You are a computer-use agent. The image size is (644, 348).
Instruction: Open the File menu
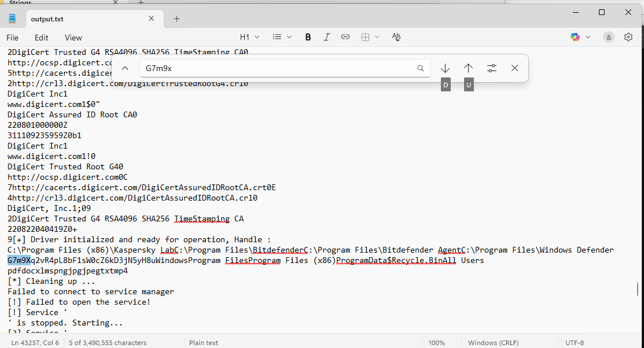pos(12,38)
